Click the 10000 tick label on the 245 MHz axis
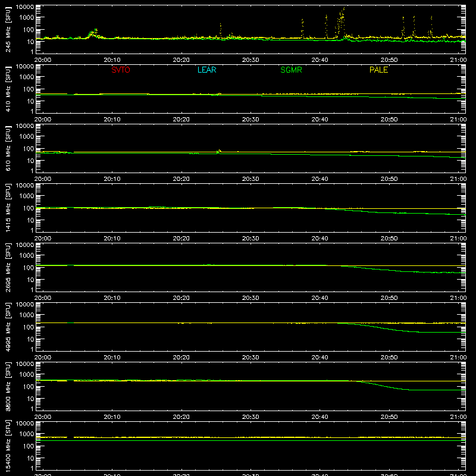This screenshot has width=476, height=476. [x=25, y=7]
